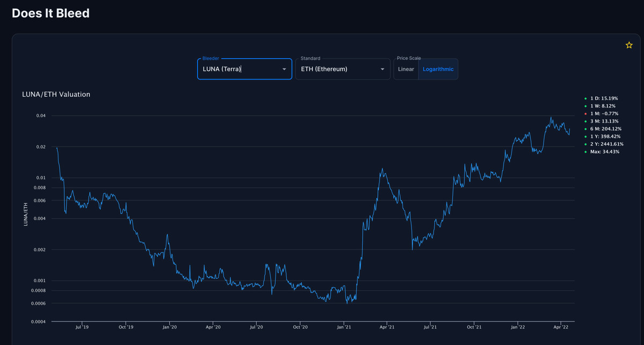Image resolution: width=644 pixels, height=345 pixels.
Task: Click the LUNA/ETH Valuation chart heading
Action: (x=56, y=95)
